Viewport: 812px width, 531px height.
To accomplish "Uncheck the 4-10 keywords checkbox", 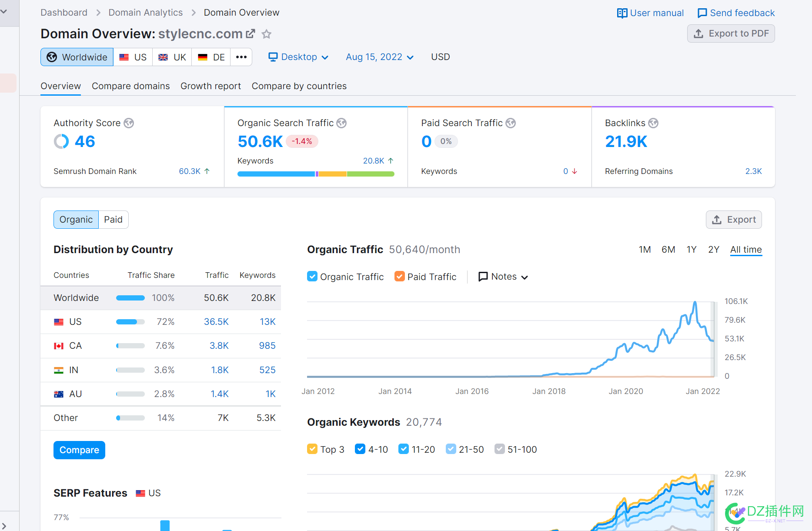I will coord(360,449).
